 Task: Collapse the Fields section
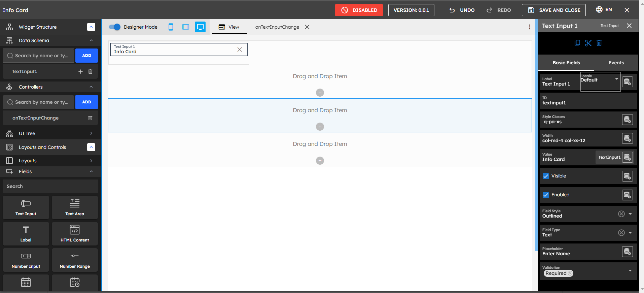click(x=91, y=171)
